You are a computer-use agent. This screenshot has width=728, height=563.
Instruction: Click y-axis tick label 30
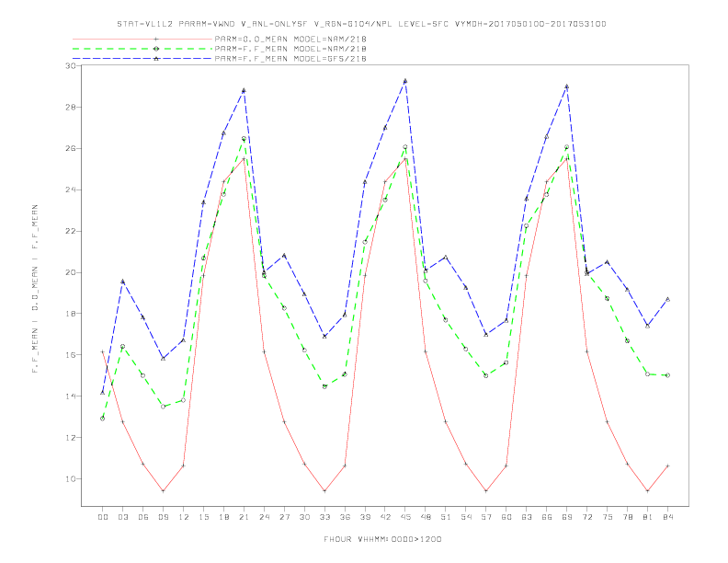point(71,66)
